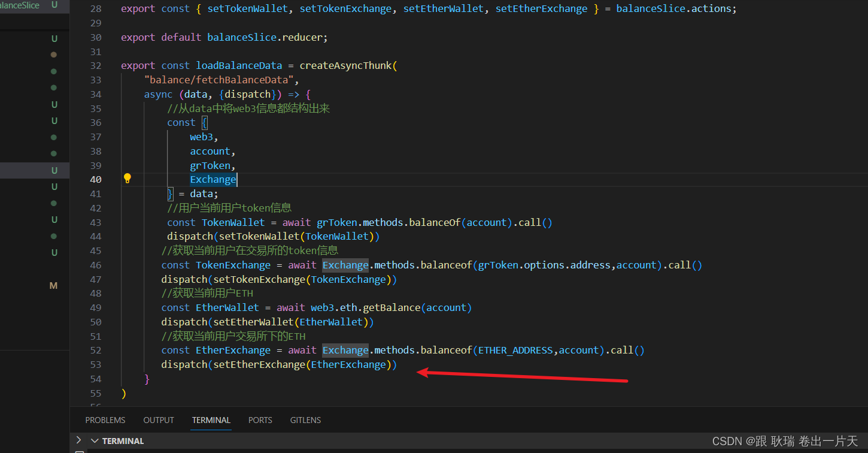Image resolution: width=868 pixels, height=453 pixels.
Task: Click createAsyncThunk on line 32
Action: pyautogui.click(x=345, y=65)
